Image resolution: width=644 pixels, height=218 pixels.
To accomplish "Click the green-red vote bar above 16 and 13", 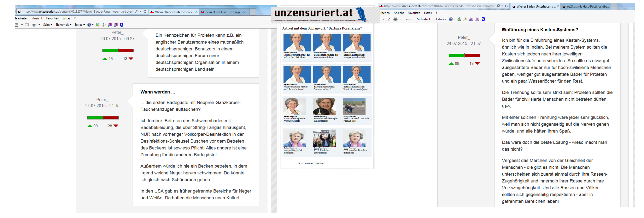I will 118,50.
